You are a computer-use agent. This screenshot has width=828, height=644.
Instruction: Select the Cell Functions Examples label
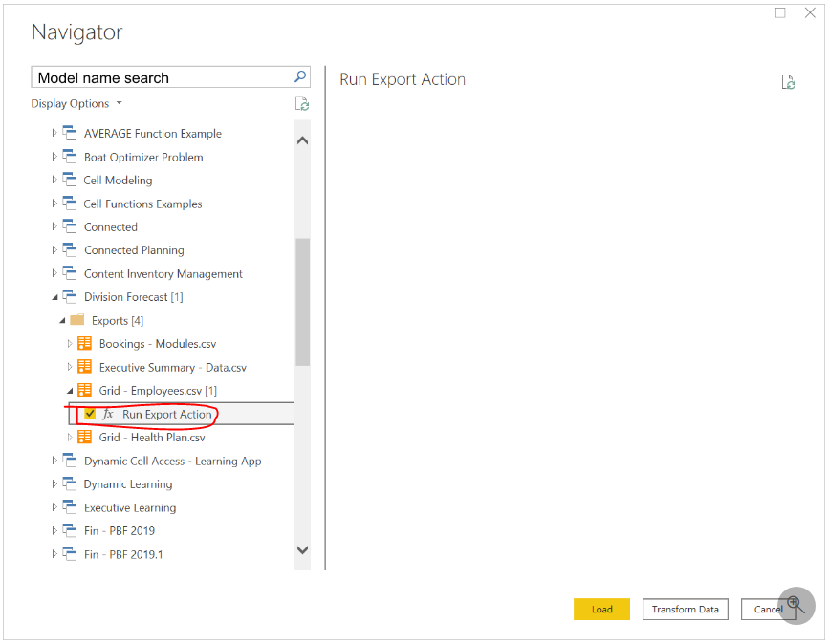(x=142, y=204)
